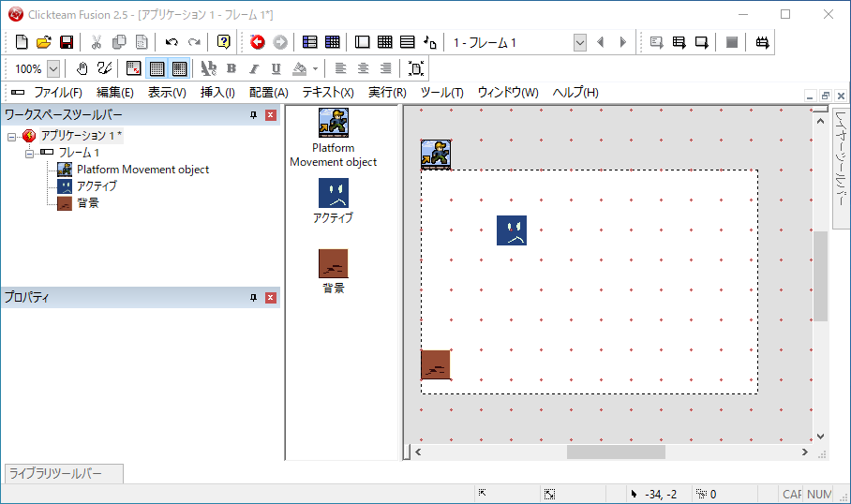Open the Event List Editor icon

407,42
